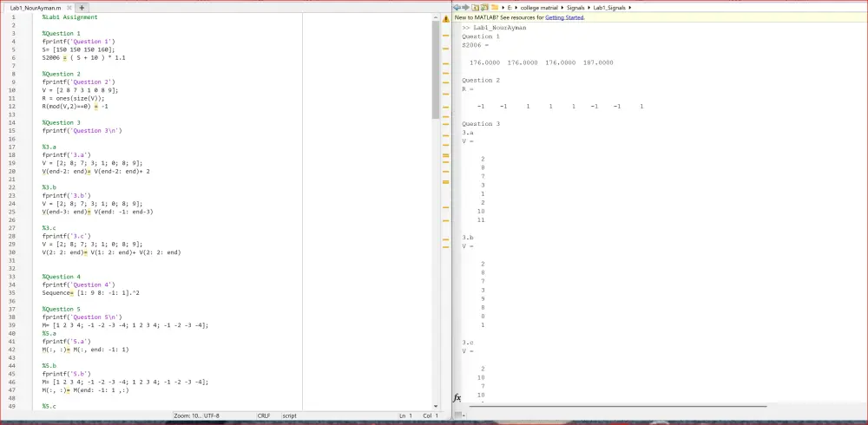Expand arrow after Signals folder
This screenshot has width=868, height=425.
tap(589, 8)
